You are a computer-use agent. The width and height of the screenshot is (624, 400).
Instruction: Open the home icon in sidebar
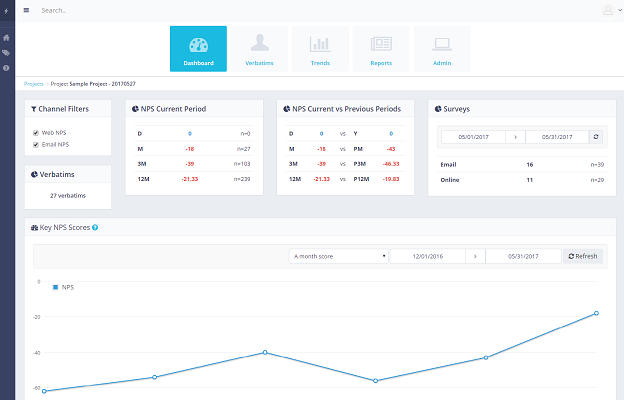pos(6,38)
